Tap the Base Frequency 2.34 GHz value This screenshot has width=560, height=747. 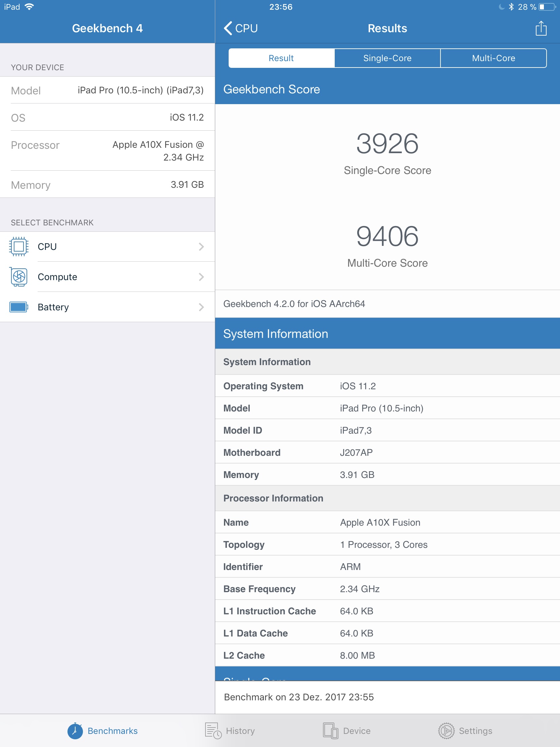360,588
